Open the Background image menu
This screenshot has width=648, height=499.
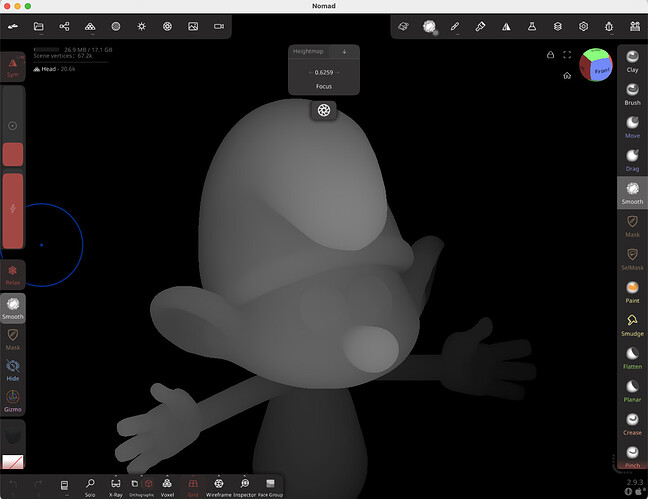tap(193, 26)
